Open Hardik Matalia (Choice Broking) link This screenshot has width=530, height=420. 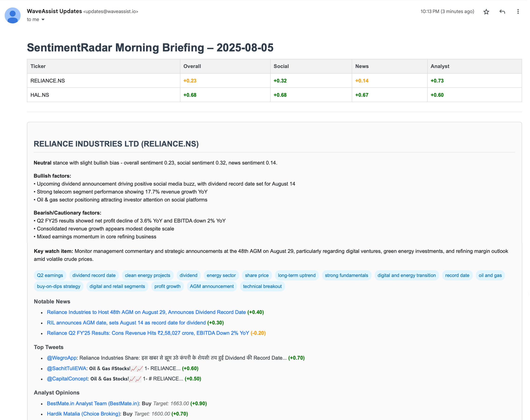coord(84,414)
